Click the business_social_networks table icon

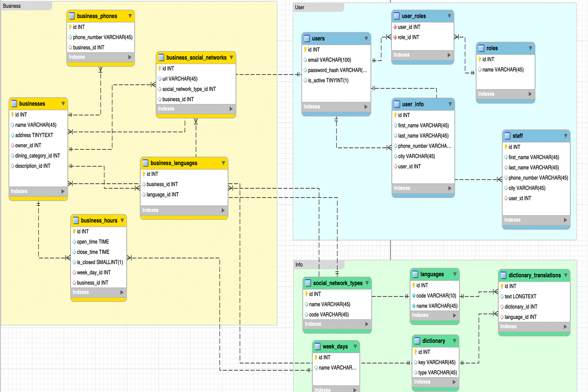tap(161, 58)
